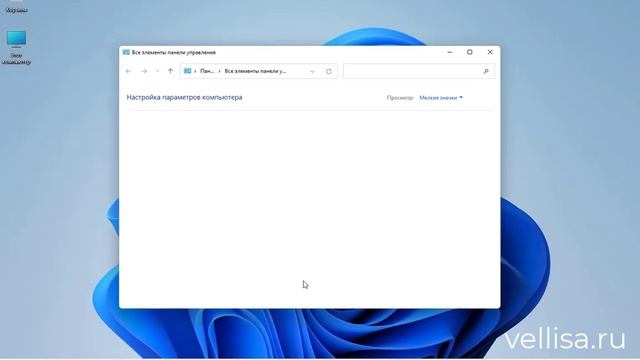Screen dimensions: 640x360
Task: Click the first breadcrumb separator chevron
Action: [x=195, y=71]
